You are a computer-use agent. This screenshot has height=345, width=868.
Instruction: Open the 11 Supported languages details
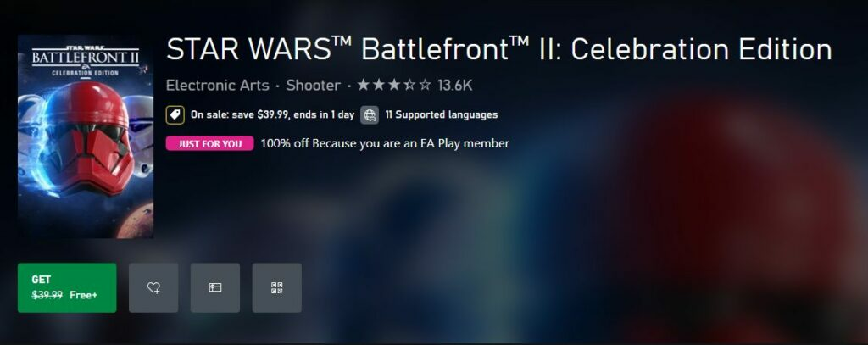441,114
